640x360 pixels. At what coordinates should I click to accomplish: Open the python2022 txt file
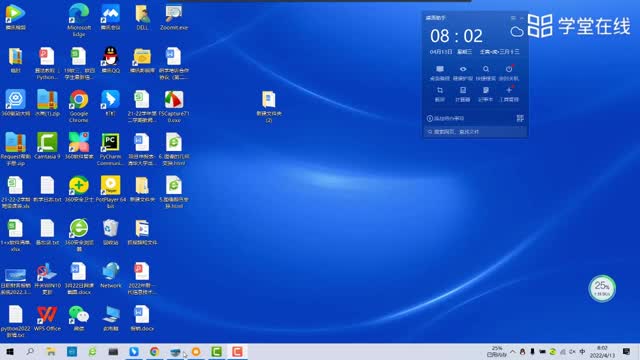coord(16,321)
